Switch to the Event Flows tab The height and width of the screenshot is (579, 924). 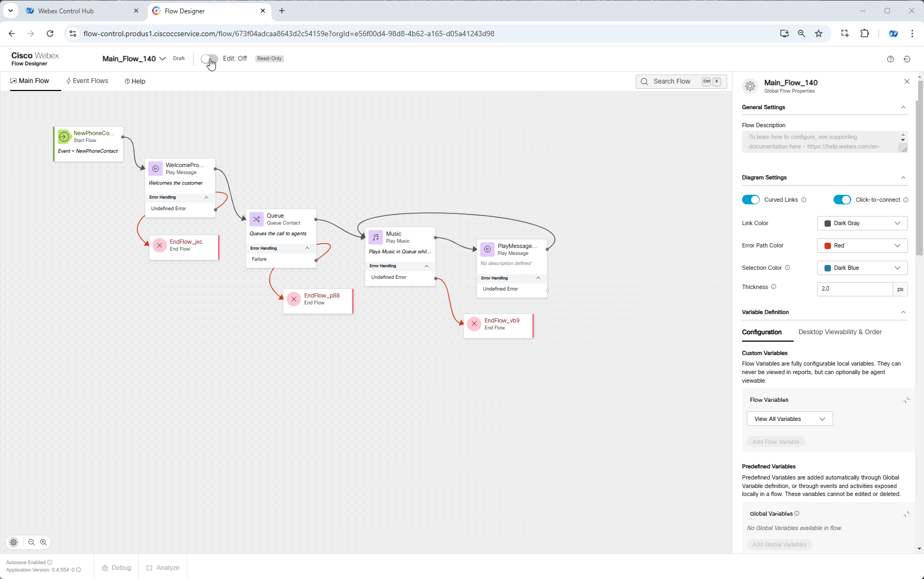(87, 81)
